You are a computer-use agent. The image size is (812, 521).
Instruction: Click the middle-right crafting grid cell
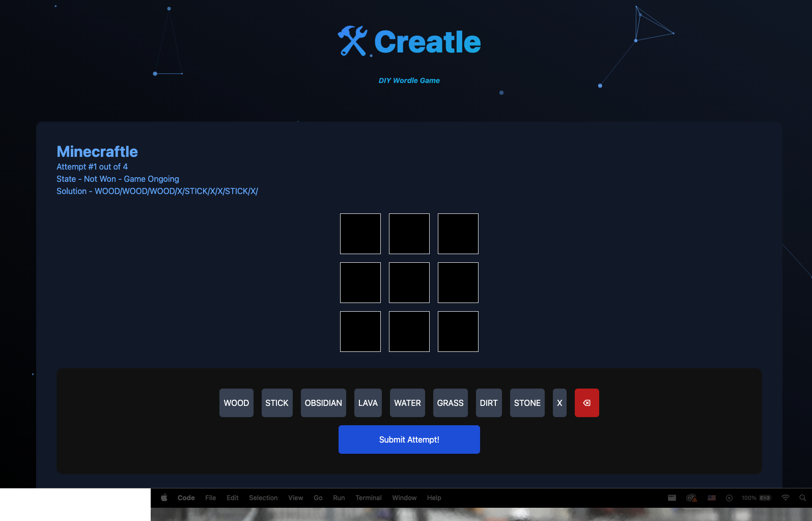click(x=458, y=283)
